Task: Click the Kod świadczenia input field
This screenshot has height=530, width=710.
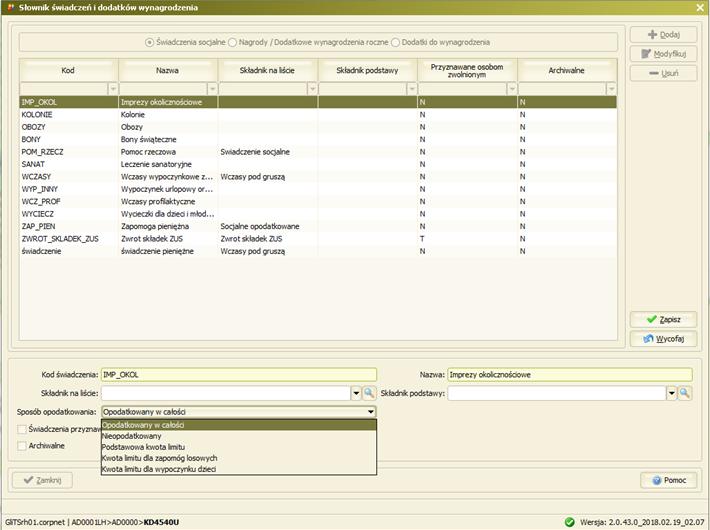Action: point(239,375)
